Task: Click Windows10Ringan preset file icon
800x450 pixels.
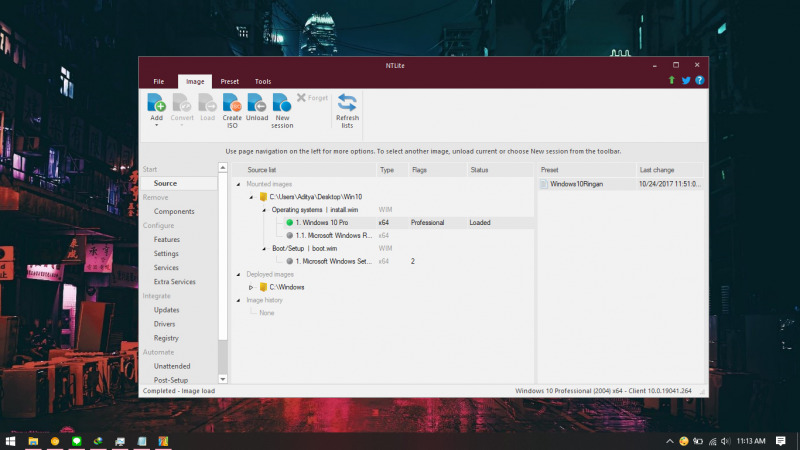Action: (x=544, y=184)
